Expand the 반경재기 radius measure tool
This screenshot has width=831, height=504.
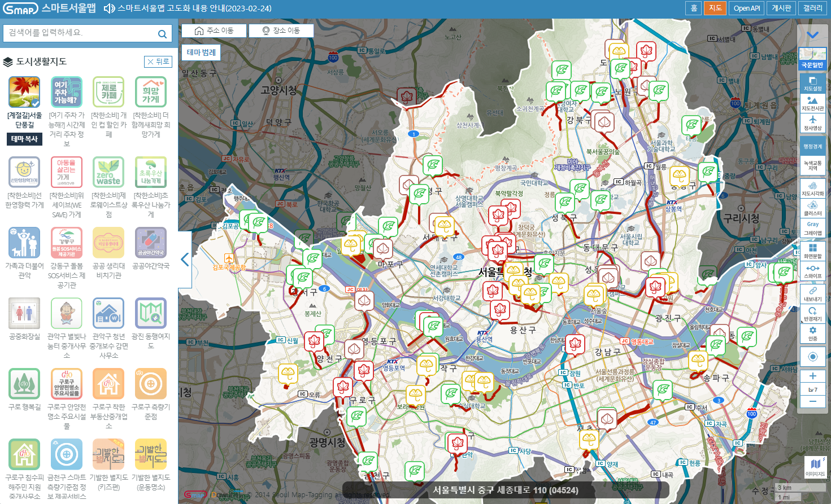point(813,314)
